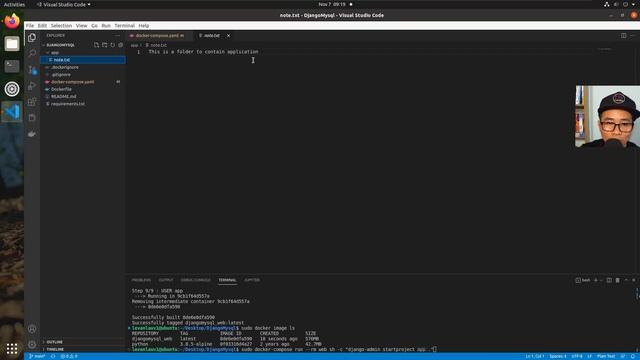
Task: Open the Run and Debug view
Action: coord(32,86)
